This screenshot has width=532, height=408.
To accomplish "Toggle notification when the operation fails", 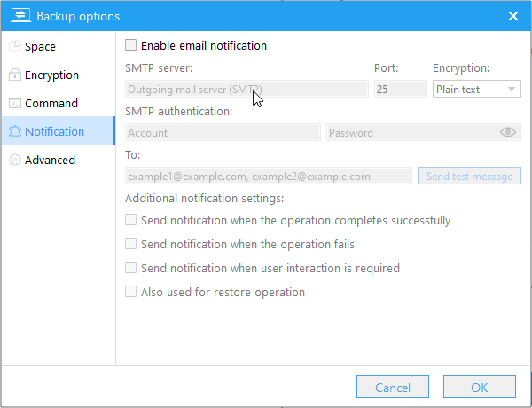I will tap(131, 244).
